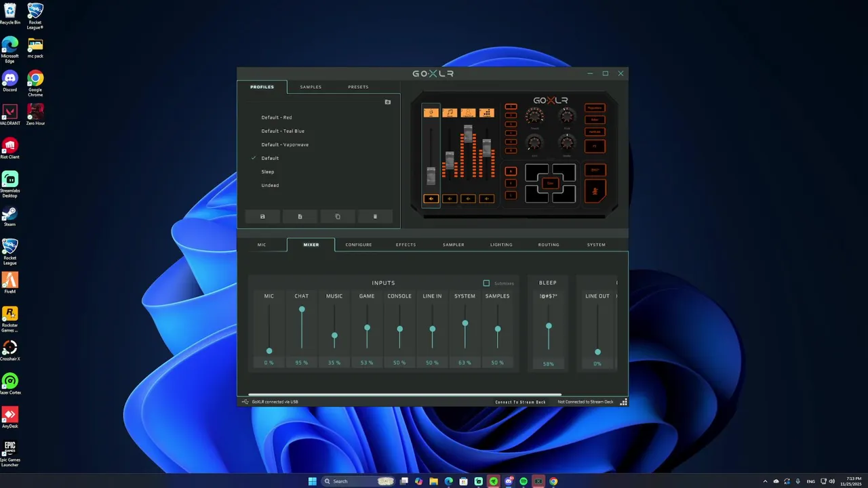Open the Configure tab
868x488 pixels.
(x=358, y=245)
